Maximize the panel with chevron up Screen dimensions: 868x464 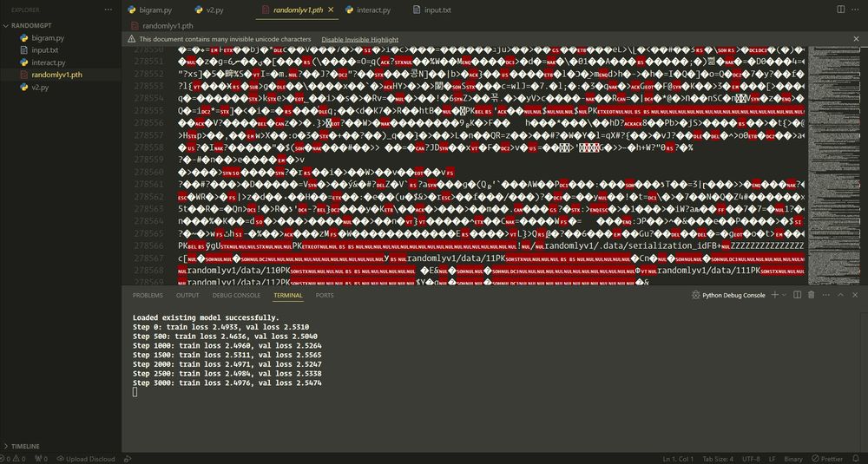(840, 296)
